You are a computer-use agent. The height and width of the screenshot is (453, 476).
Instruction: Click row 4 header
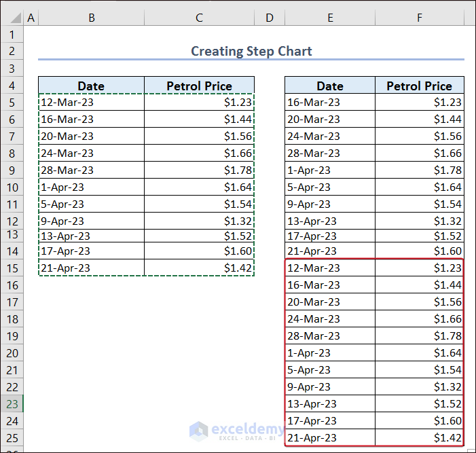click(12, 86)
